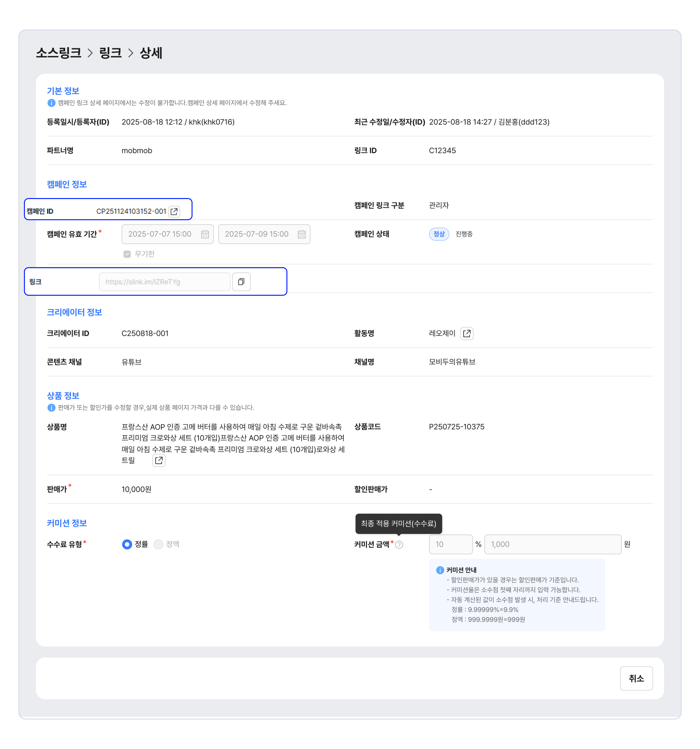Select the 정액 fee type radio
This screenshot has height=749, width=700.
(x=158, y=544)
